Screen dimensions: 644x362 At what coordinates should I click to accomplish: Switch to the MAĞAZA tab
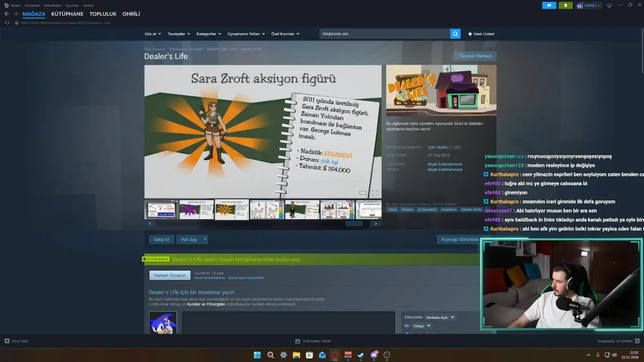(34, 14)
